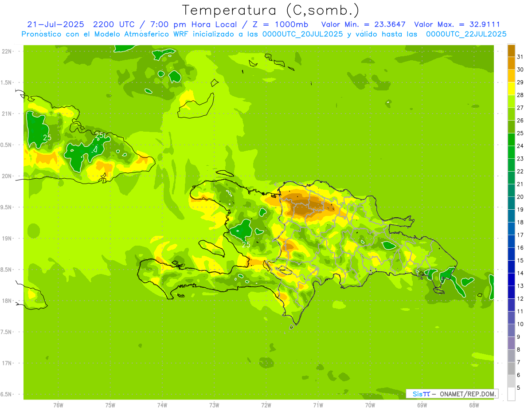Click the "17N" latitude label
The width and height of the screenshot is (532, 411).
[x=7, y=363]
